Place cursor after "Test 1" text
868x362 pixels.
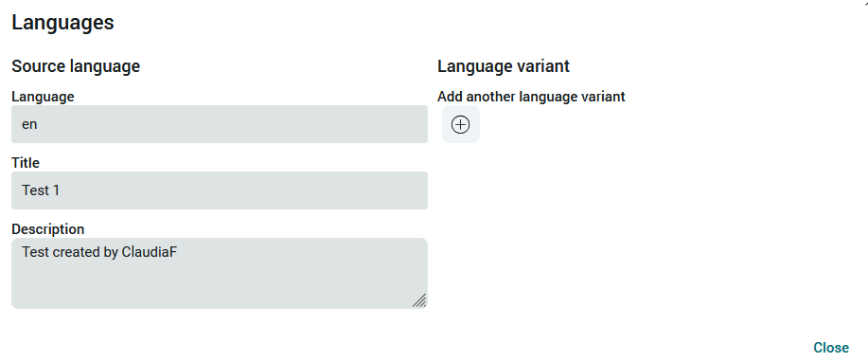61,190
